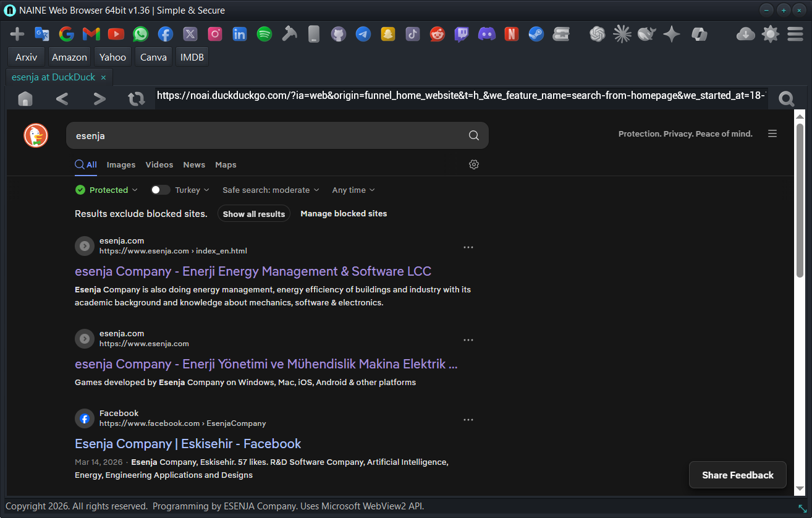Screen dimensions: 812x518
Task: Open Google Translate shortcut icon
Action: pos(42,34)
